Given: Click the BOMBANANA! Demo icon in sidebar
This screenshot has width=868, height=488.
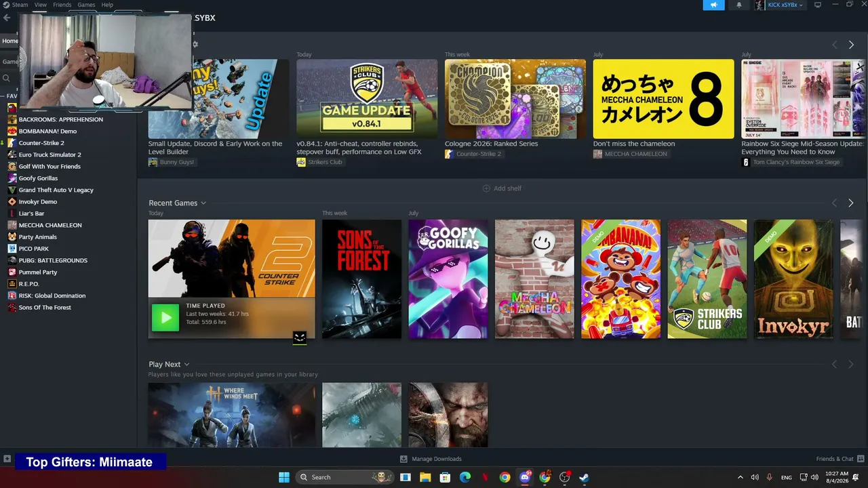Looking at the screenshot, I should point(12,131).
